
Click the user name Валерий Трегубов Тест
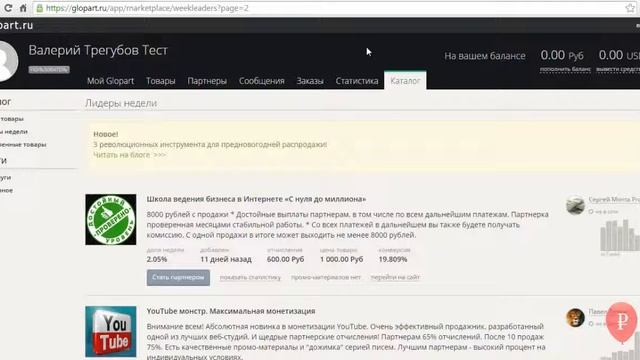pos(98,50)
